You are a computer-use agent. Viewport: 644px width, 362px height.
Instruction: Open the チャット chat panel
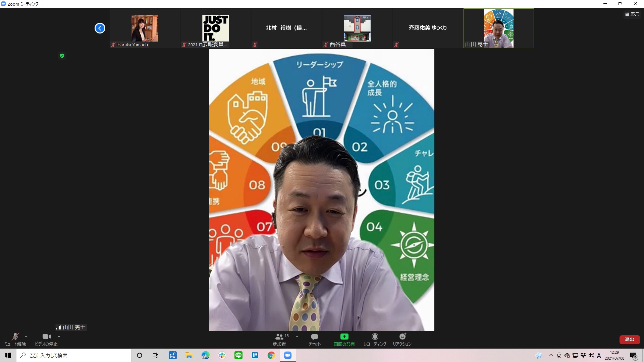[315, 339]
